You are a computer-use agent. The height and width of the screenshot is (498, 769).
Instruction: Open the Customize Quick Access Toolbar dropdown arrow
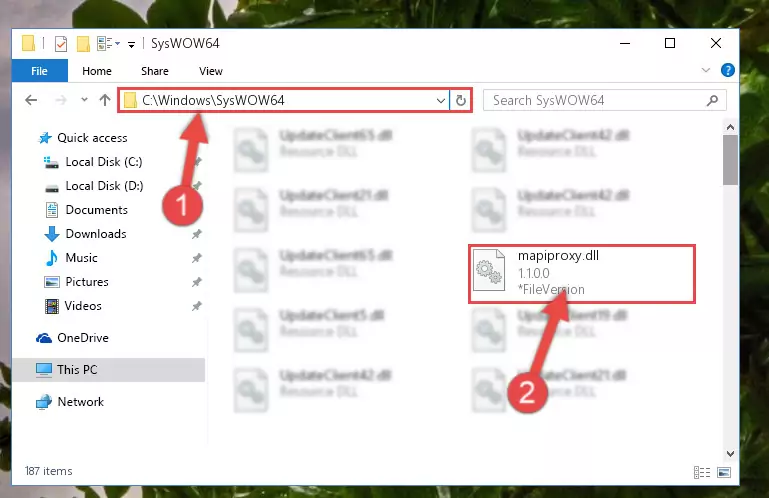131,45
